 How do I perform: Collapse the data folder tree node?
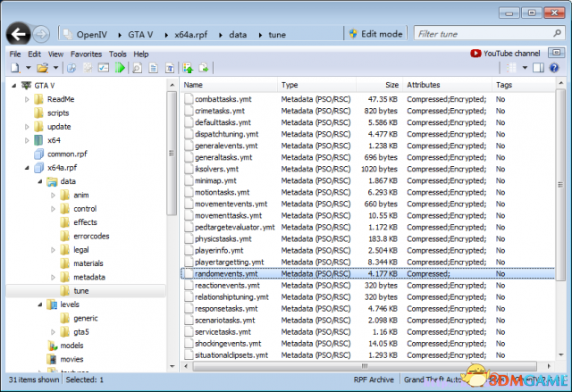(39, 181)
